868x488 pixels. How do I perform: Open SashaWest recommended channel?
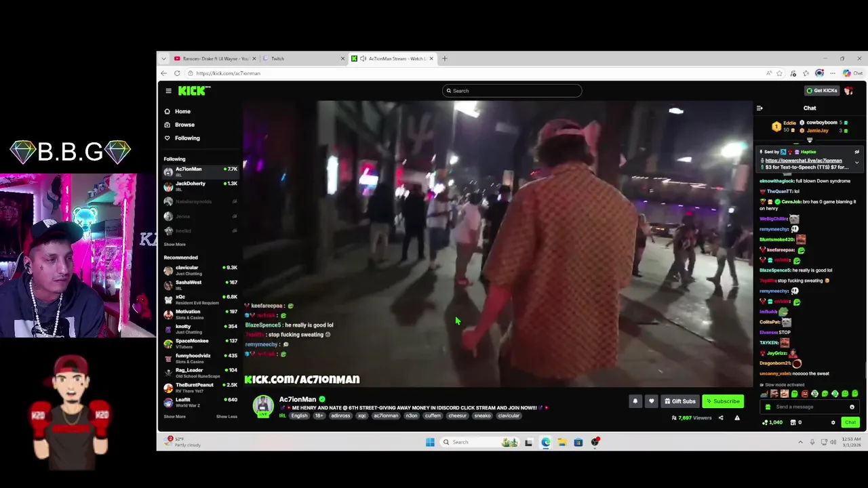[x=200, y=285]
